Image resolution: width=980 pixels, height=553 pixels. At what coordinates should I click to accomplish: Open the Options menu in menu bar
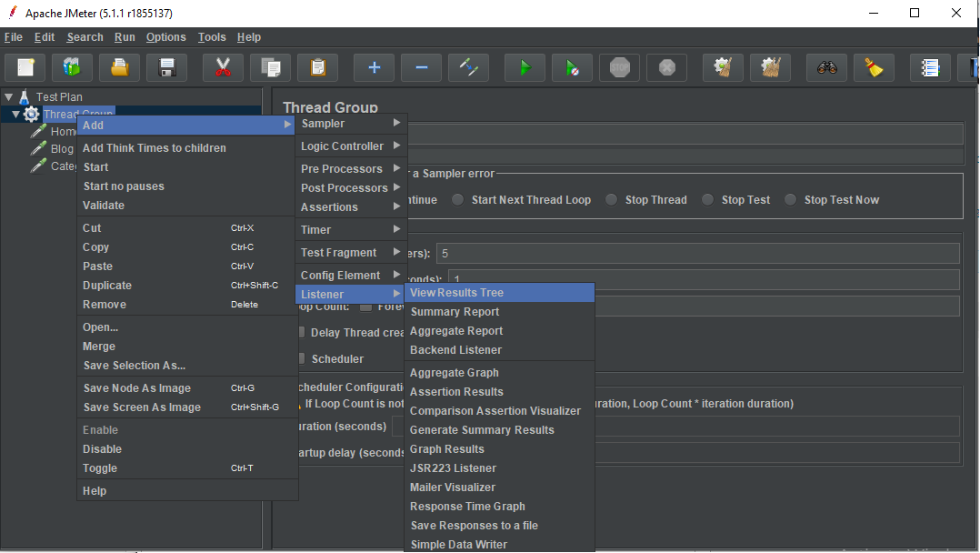click(x=165, y=37)
